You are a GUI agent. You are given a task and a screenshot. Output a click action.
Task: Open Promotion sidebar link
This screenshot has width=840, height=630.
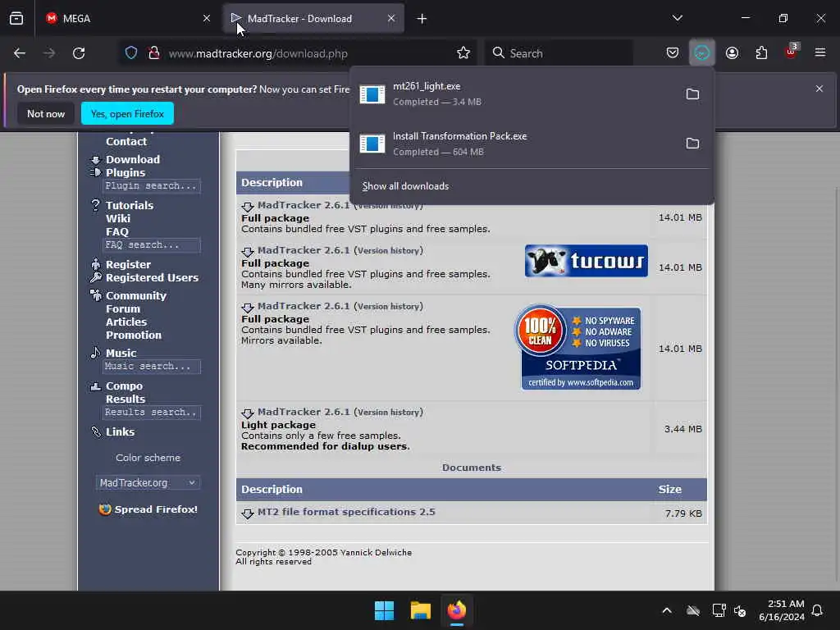tap(134, 335)
